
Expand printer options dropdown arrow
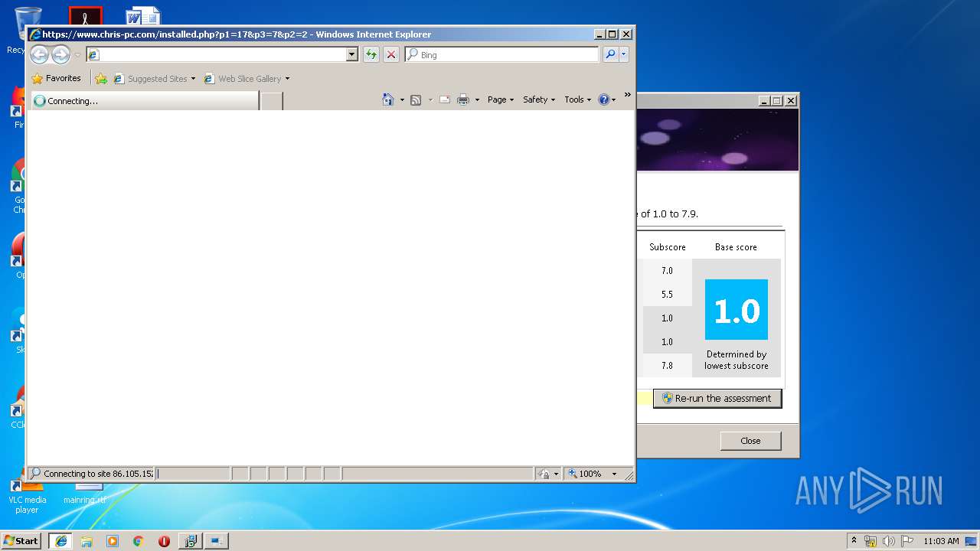pyautogui.click(x=477, y=99)
